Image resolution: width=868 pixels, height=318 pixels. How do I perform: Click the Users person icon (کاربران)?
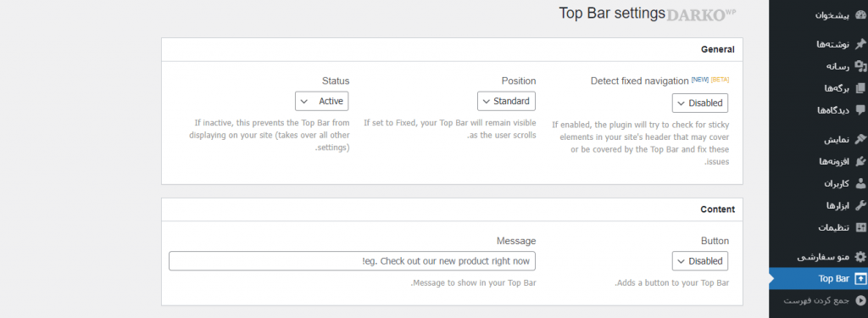(x=860, y=183)
